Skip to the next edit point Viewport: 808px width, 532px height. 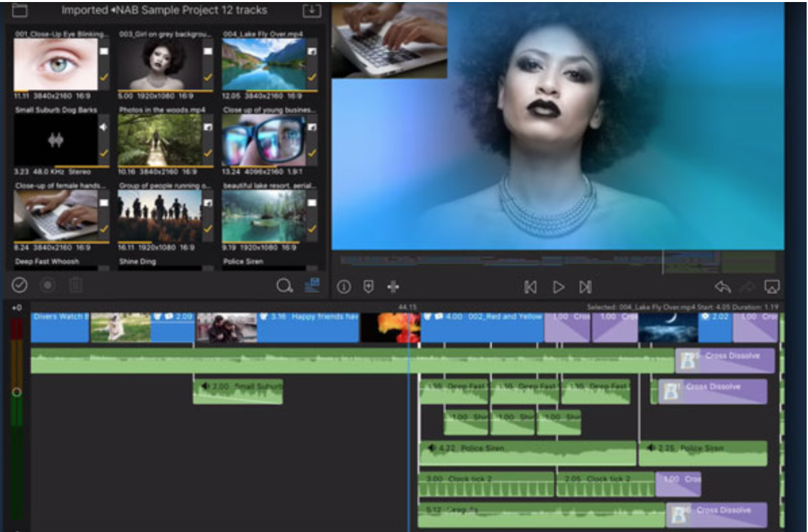pos(586,287)
